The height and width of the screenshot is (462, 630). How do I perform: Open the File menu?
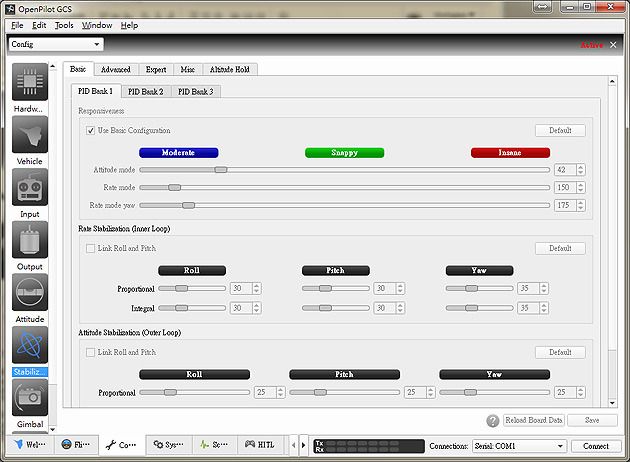tap(17, 25)
